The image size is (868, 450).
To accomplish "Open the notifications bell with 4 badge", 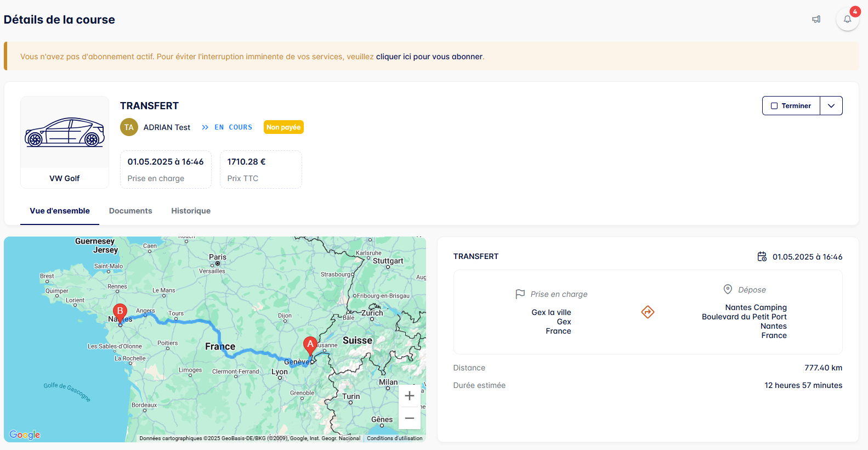I will tap(847, 19).
